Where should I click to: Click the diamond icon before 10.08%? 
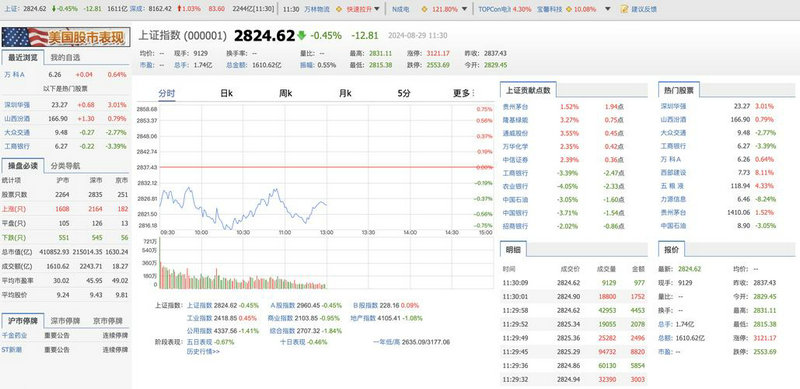tap(569, 9)
